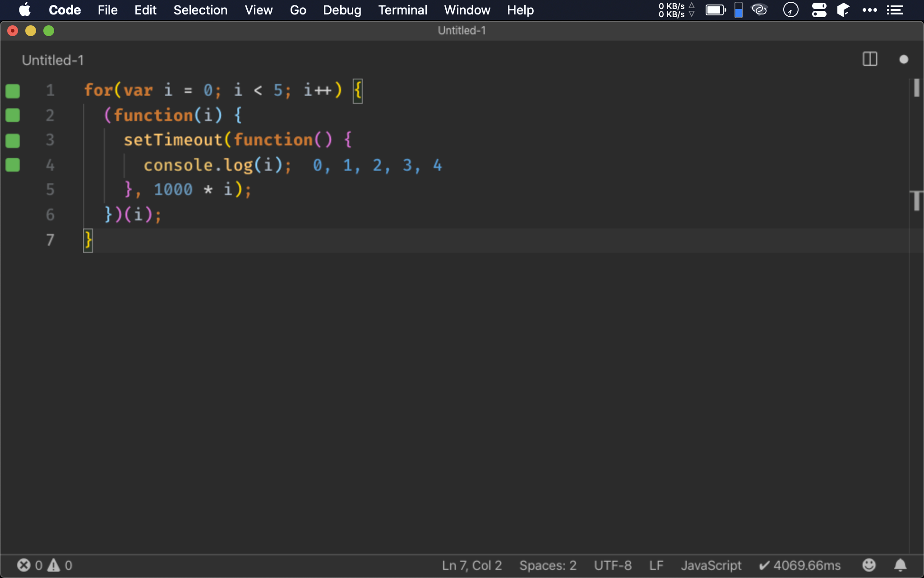Click the Quokka timing checkmark status
Image resolution: width=924 pixels, height=578 pixels.
(800, 565)
